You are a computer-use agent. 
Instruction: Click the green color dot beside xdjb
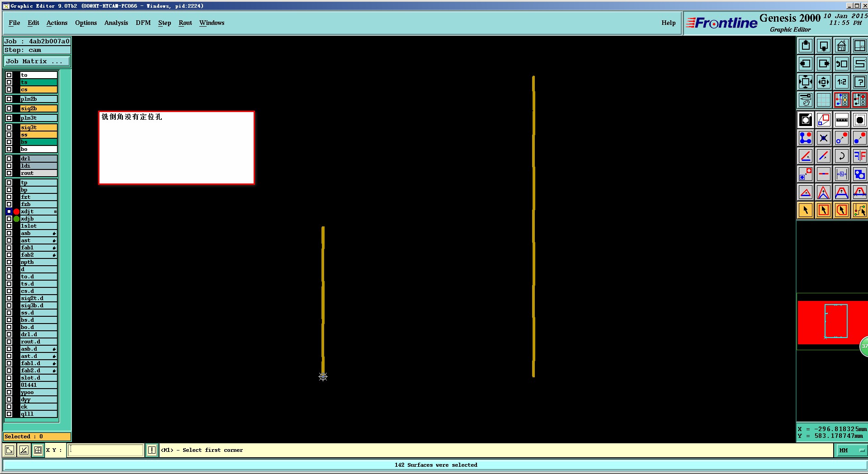(16, 219)
